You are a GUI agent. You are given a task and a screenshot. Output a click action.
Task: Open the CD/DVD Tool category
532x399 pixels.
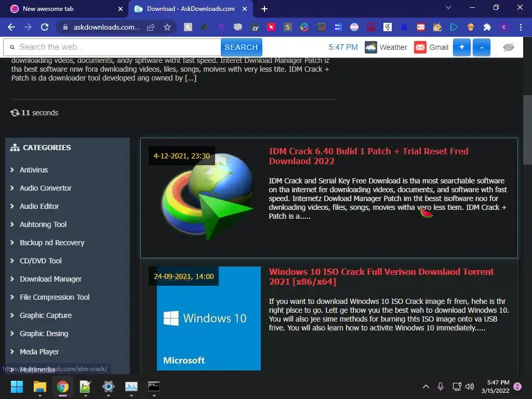[41, 261]
